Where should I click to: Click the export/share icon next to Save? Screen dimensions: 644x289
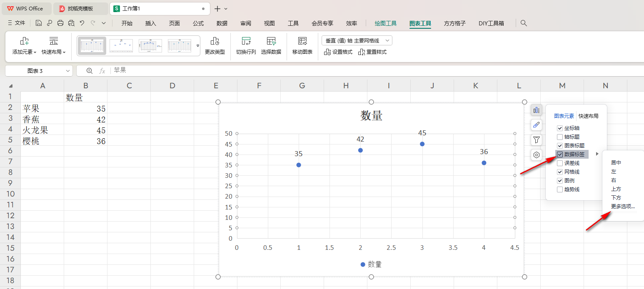(50, 23)
